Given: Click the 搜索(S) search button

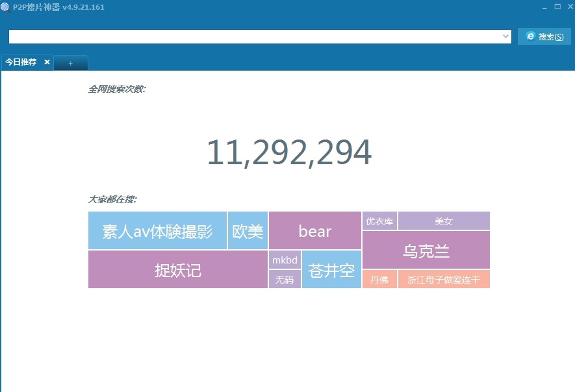Looking at the screenshot, I should (544, 36).
